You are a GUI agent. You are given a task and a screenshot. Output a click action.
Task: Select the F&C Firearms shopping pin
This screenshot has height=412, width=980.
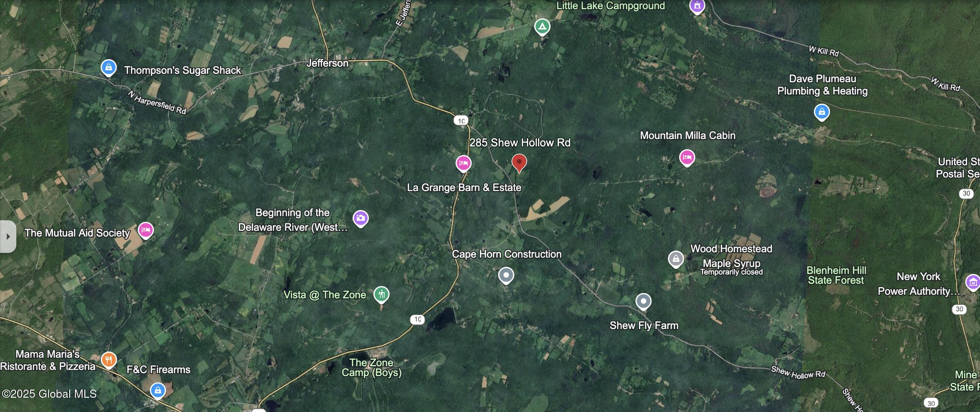(158, 391)
